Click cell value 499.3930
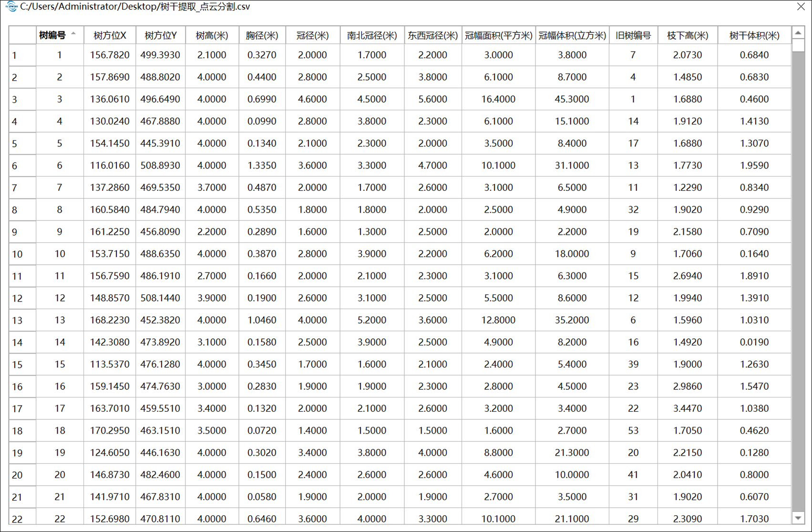The width and height of the screenshot is (812, 532). 160,55
